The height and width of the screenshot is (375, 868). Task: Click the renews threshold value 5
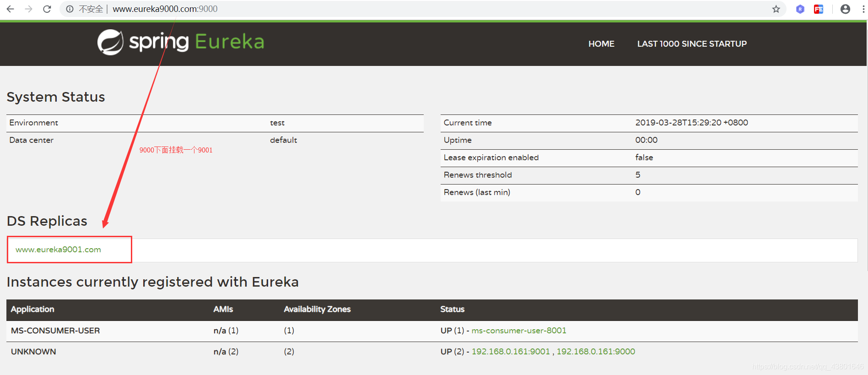tap(638, 175)
